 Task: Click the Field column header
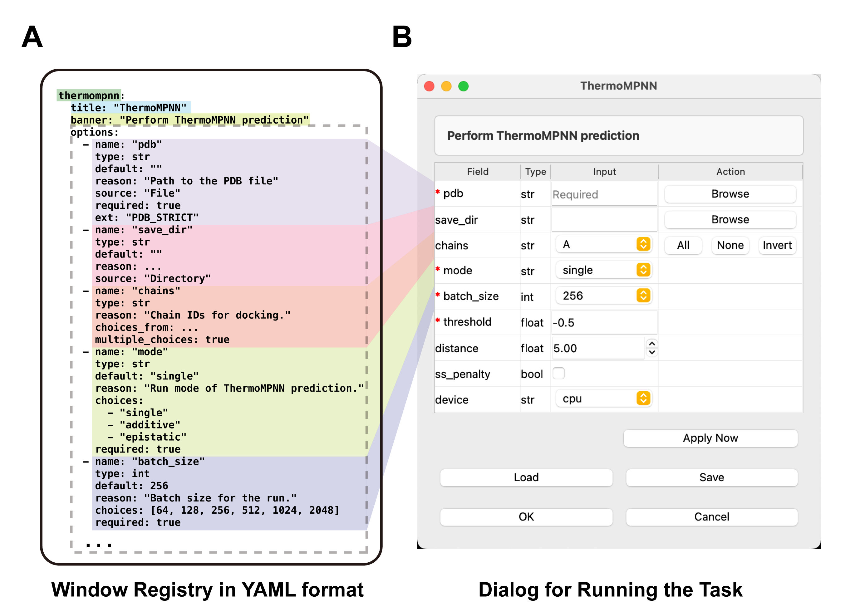coord(477,171)
